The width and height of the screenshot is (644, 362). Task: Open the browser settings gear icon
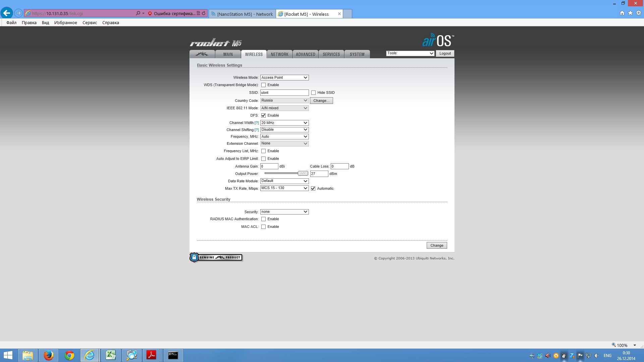pos(639,13)
